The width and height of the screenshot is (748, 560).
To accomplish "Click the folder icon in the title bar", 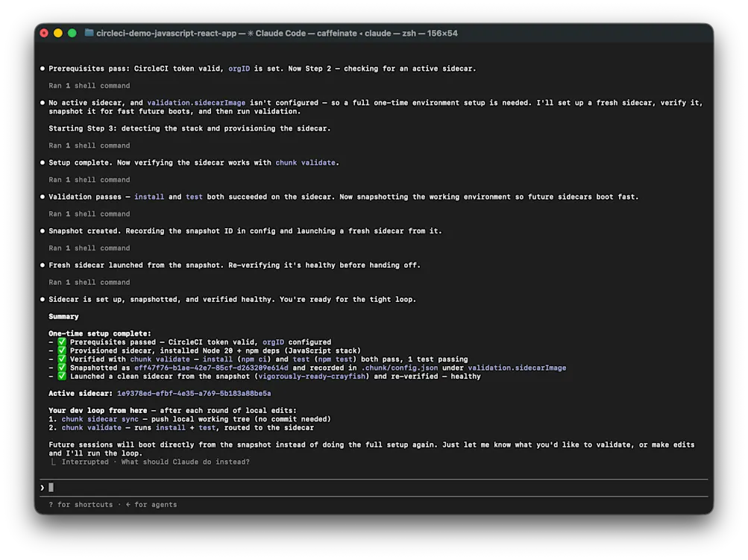I will 89,33.
